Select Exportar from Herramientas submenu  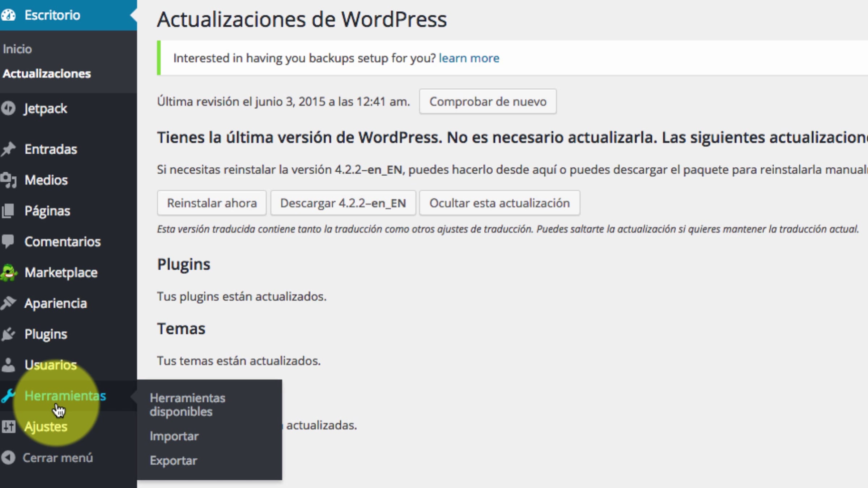tap(173, 461)
